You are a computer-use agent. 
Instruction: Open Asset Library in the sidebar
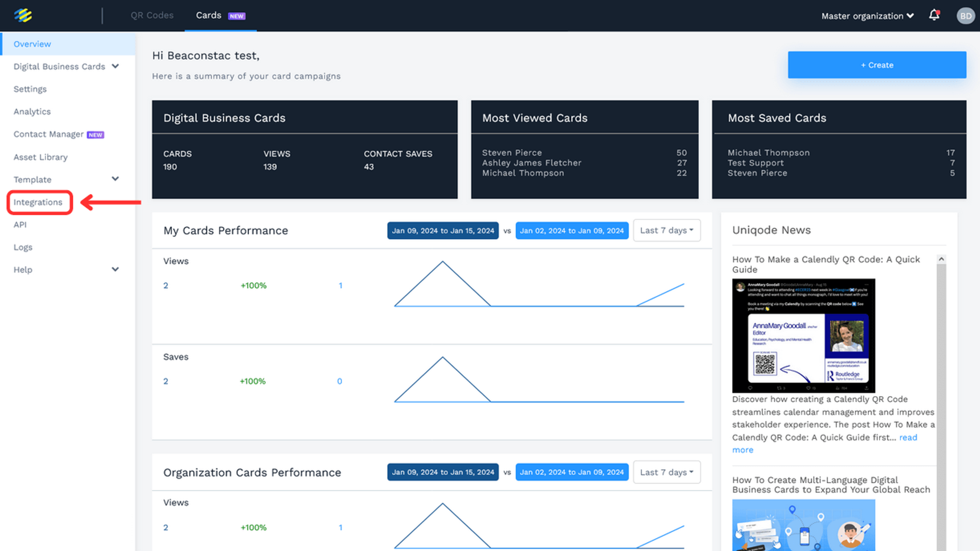41,157
